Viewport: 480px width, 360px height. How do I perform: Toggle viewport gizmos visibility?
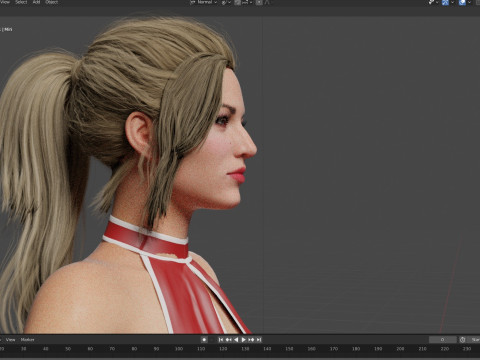click(x=445, y=2)
